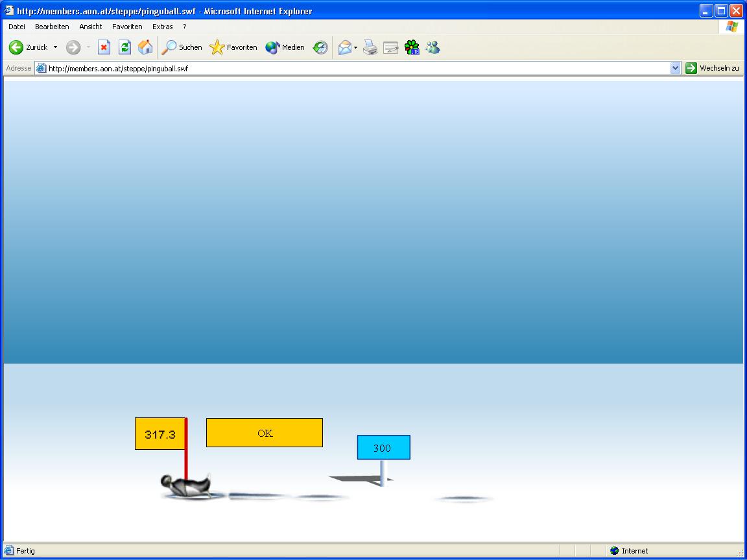Close the Internet Explorer window

pyautogui.click(x=736, y=11)
